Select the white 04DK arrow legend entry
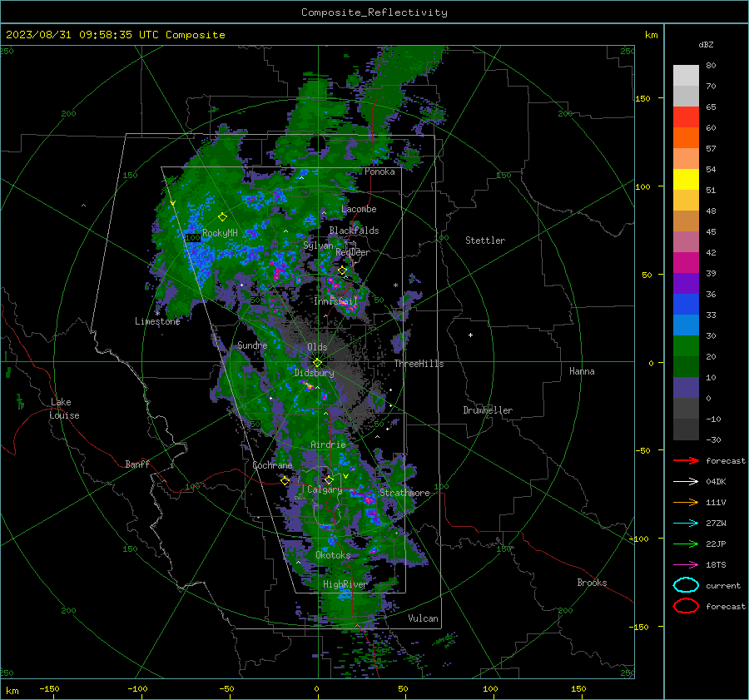Image resolution: width=749 pixels, height=700 pixels. (686, 482)
